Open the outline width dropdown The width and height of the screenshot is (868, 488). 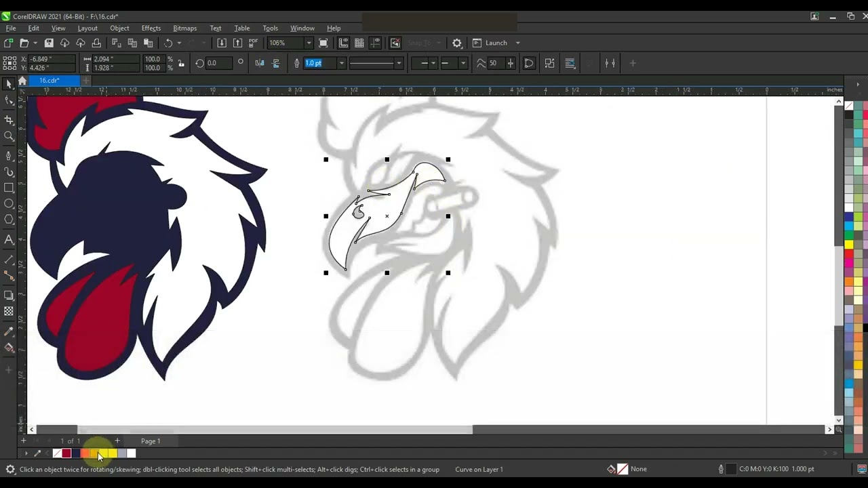[341, 63]
